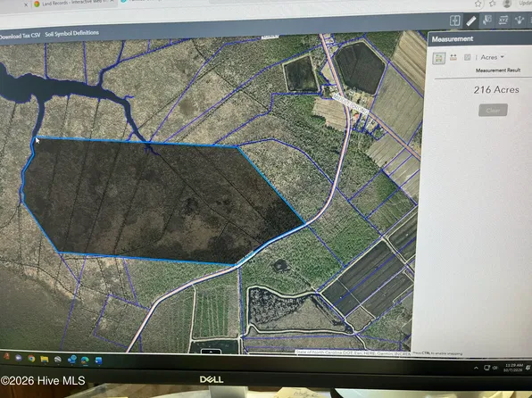Open the purple chat app in taskbar
Image resolution: width=532 pixels, height=398 pixels.
(x=19, y=358)
